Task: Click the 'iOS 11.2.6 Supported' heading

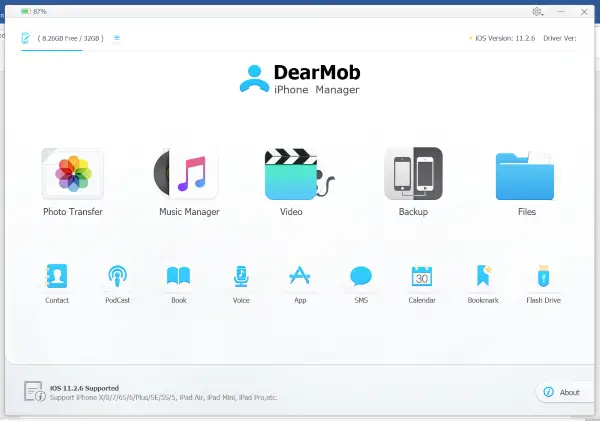Action: point(84,388)
